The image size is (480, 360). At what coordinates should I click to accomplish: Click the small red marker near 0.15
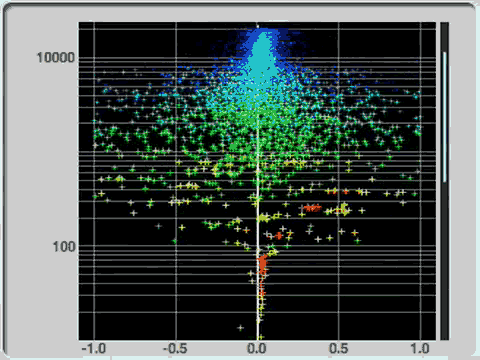279,236
